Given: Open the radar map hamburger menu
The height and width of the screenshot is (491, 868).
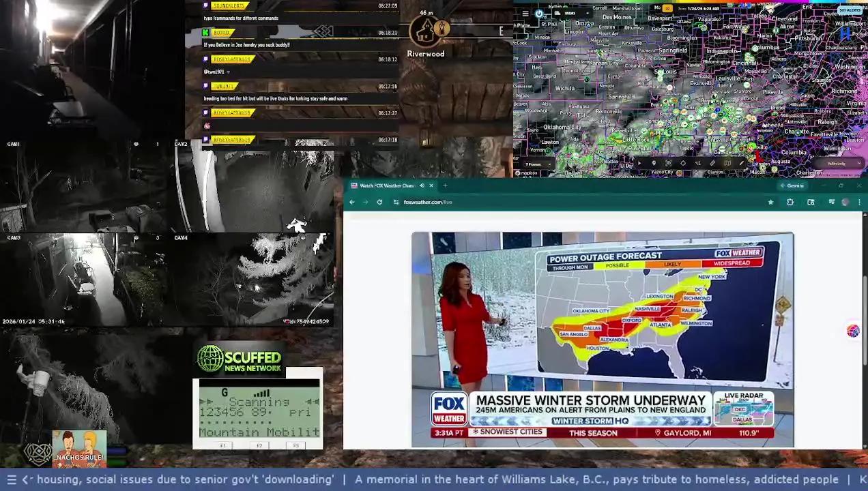Looking at the screenshot, I should tap(525, 13).
